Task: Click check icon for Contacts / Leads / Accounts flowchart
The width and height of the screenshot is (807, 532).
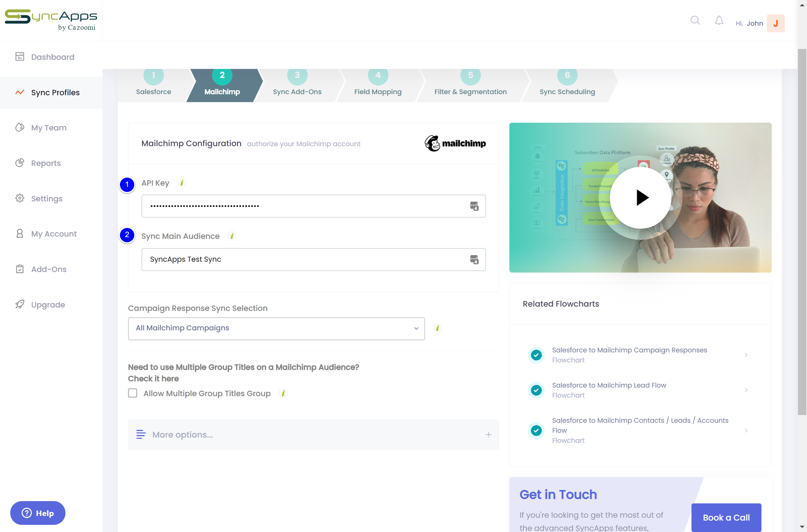Action: (x=536, y=430)
